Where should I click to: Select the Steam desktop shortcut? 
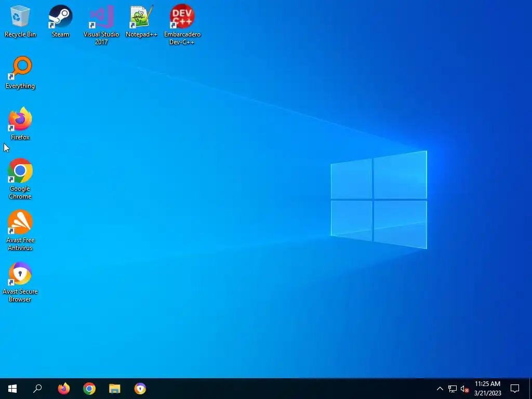(x=60, y=21)
